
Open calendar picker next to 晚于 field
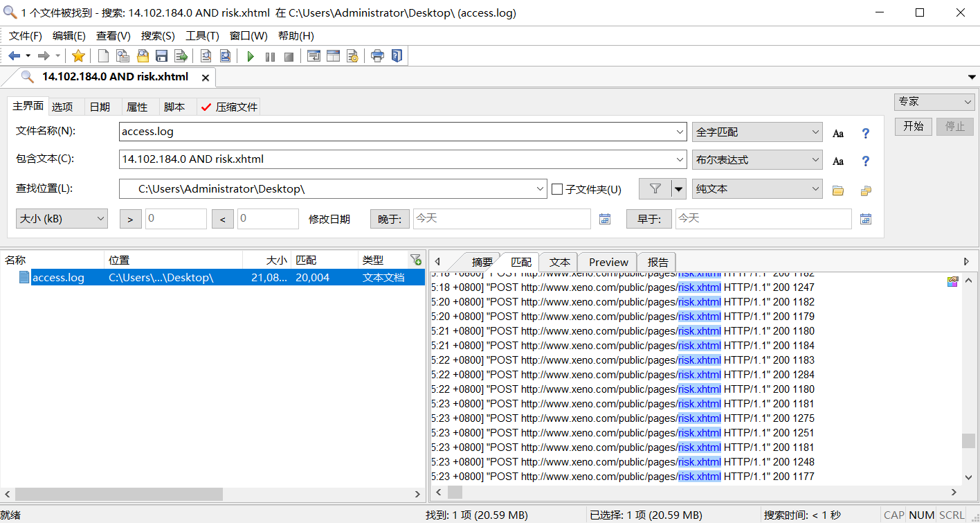click(605, 219)
